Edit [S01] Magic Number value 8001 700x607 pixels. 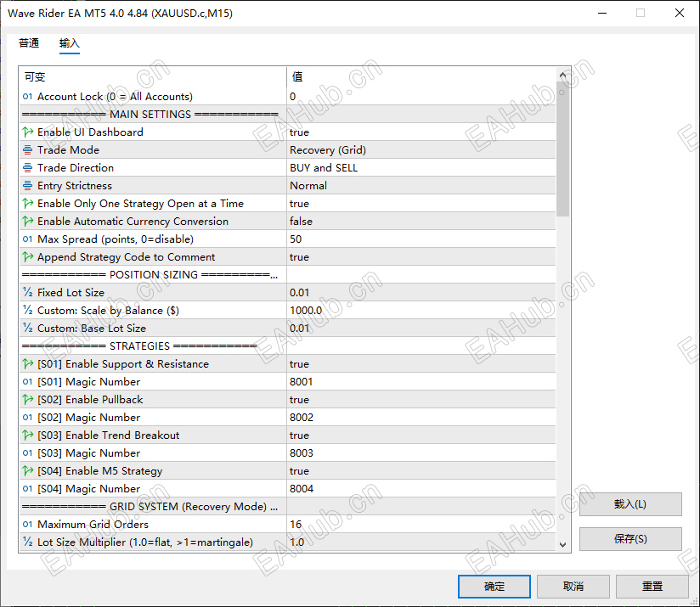(421, 382)
